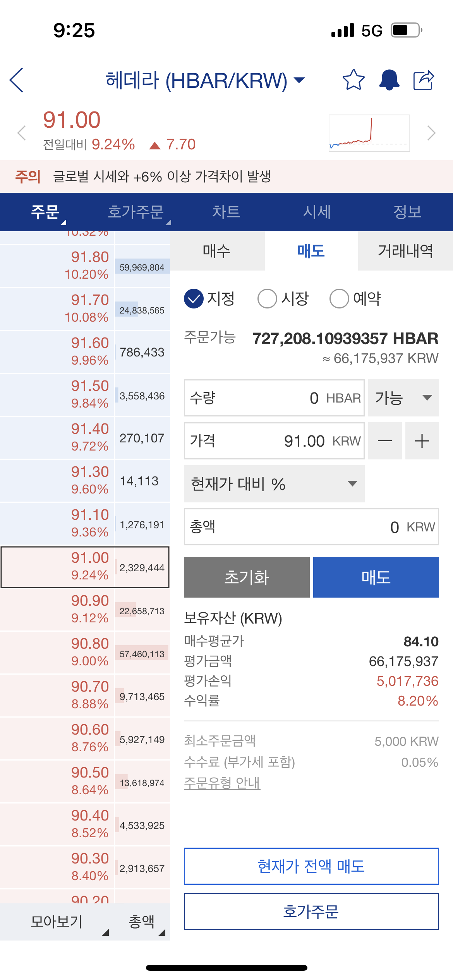This screenshot has height=980, width=453.
Task: Switch to the 주문 tab
Action: coord(45,212)
